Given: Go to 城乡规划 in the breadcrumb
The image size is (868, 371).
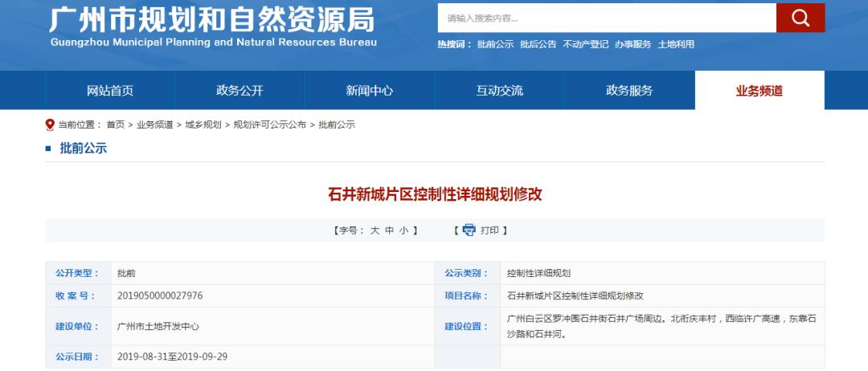Looking at the screenshot, I should tap(203, 125).
